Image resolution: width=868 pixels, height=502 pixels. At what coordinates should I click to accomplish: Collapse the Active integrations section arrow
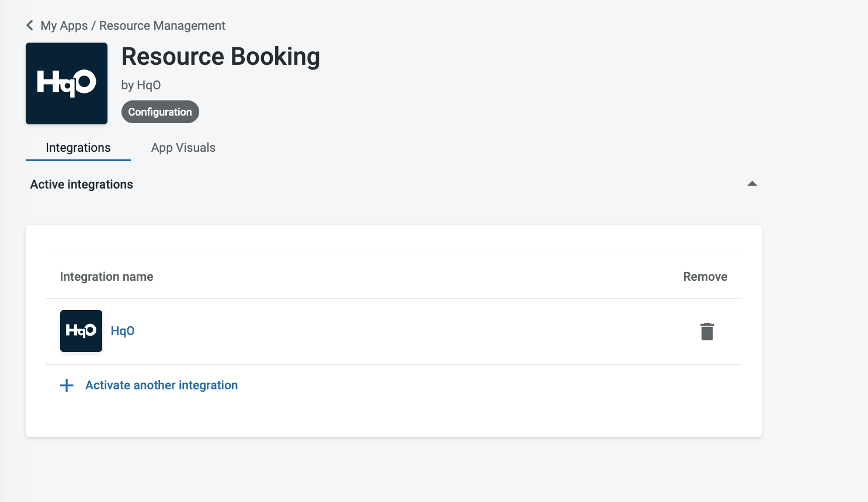point(752,184)
